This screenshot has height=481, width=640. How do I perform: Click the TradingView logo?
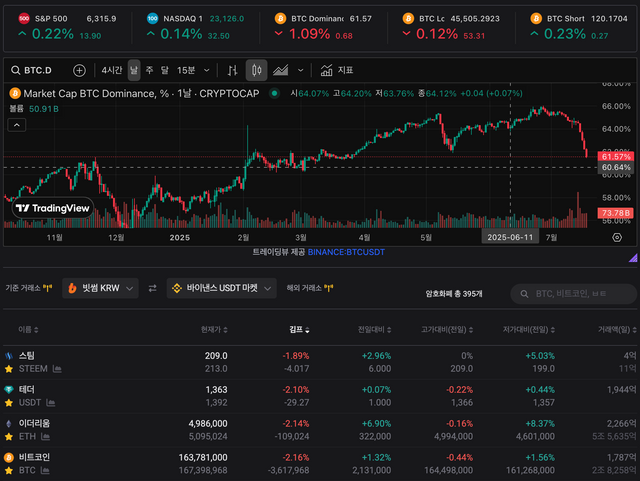pos(53,208)
